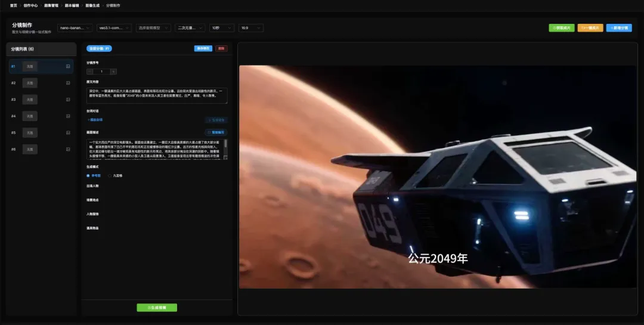Open the 二次元漫 style dropdown

(190, 28)
